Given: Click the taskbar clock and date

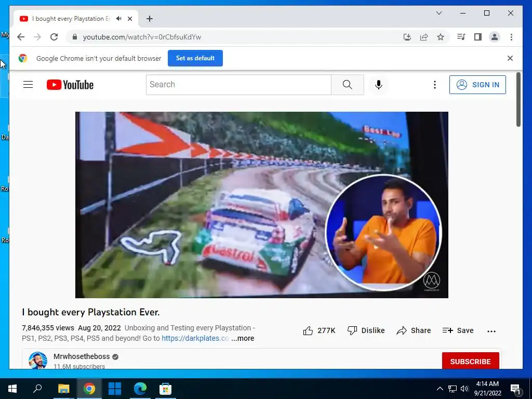Looking at the screenshot, I should pos(487,389).
